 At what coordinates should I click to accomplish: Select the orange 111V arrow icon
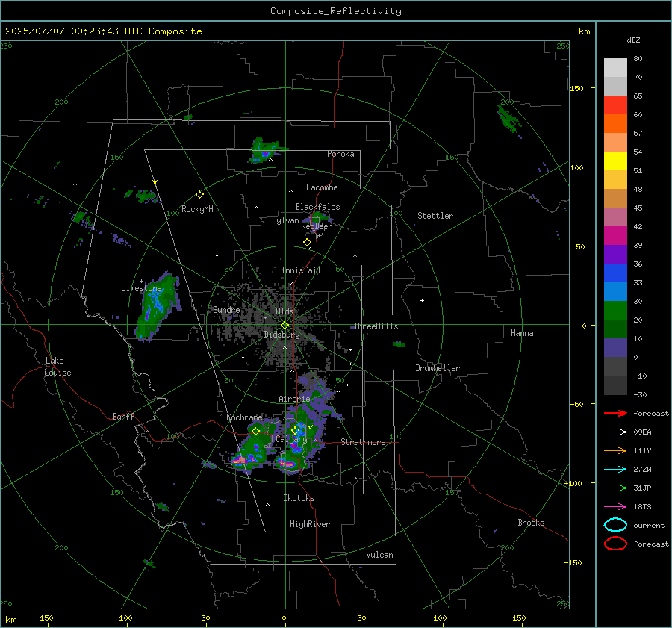pos(615,450)
